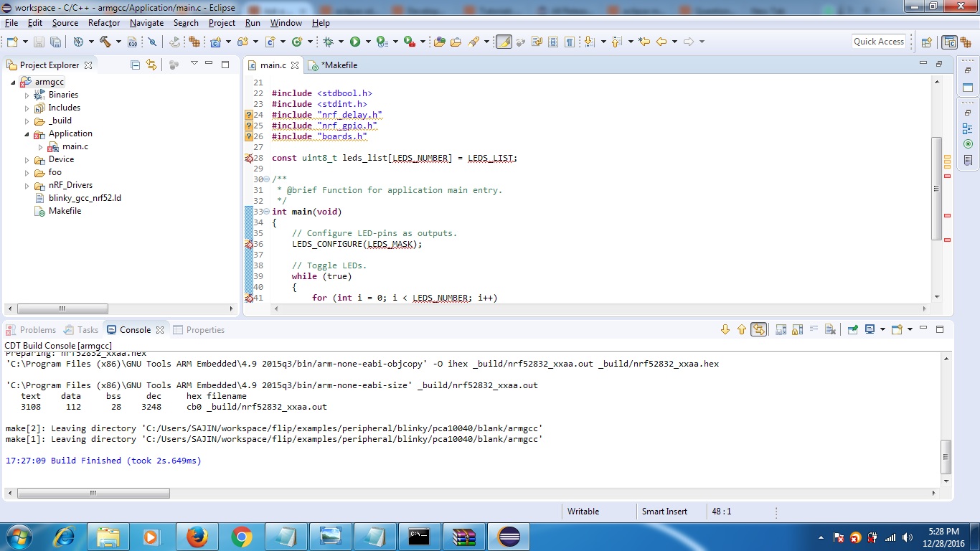Open Project Explorer View Menu triangle

[x=194, y=63]
